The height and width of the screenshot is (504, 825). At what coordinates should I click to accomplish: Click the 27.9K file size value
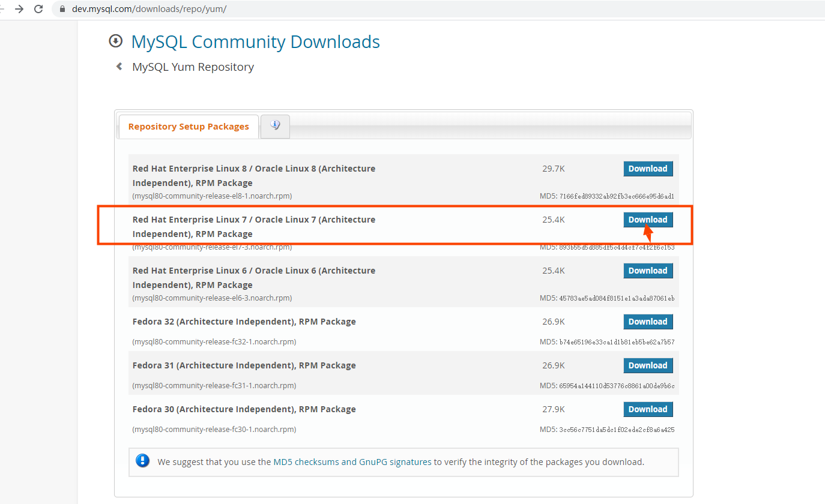[x=554, y=409]
